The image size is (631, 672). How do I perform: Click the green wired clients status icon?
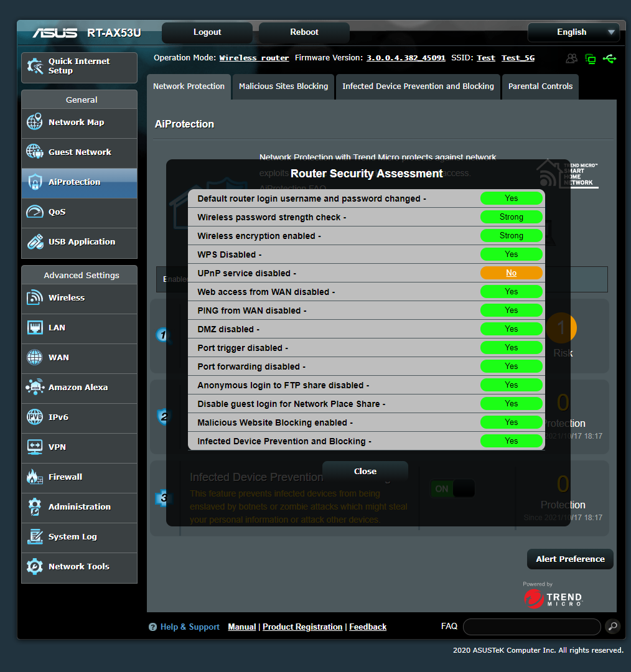point(590,58)
